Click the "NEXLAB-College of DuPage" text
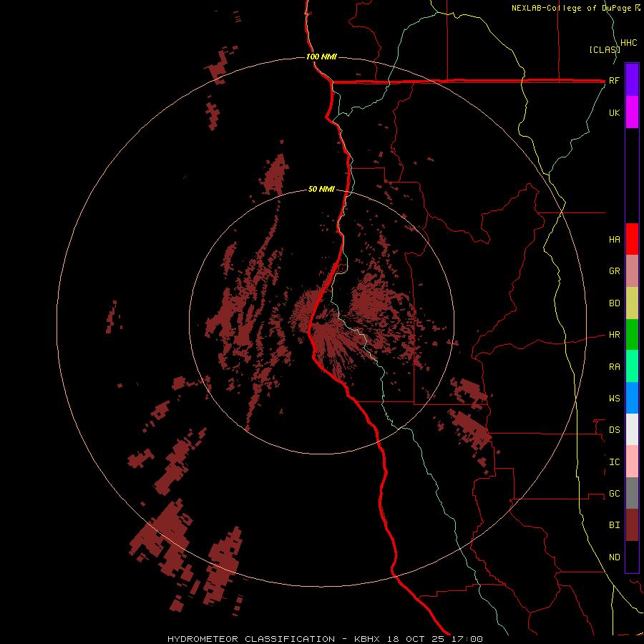This screenshot has height=644, width=644. (572, 8)
